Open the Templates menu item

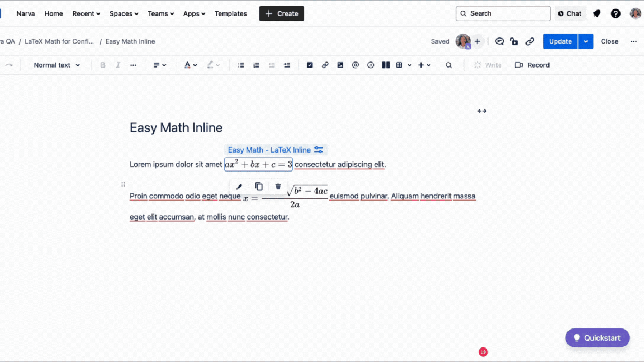(230, 13)
